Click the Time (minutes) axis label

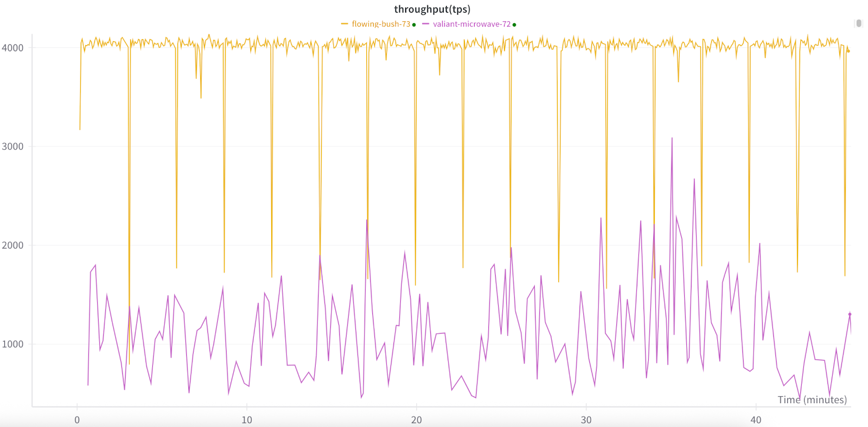(x=812, y=399)
